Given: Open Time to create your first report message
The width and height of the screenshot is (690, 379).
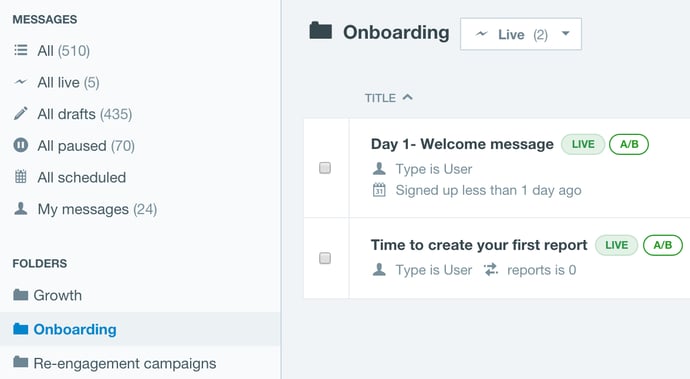Looking at the screenshot, I should coord(479,245).
